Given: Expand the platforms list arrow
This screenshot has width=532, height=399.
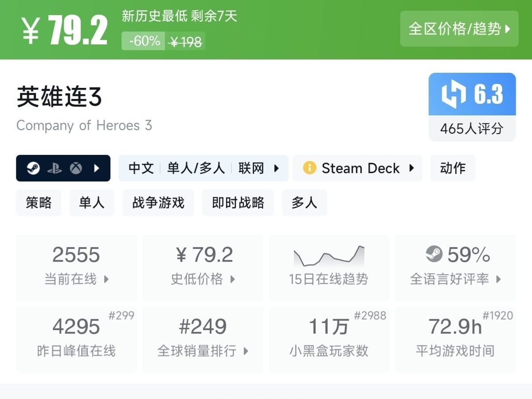Looking at the screenshot, I should [x=97, y=168].
